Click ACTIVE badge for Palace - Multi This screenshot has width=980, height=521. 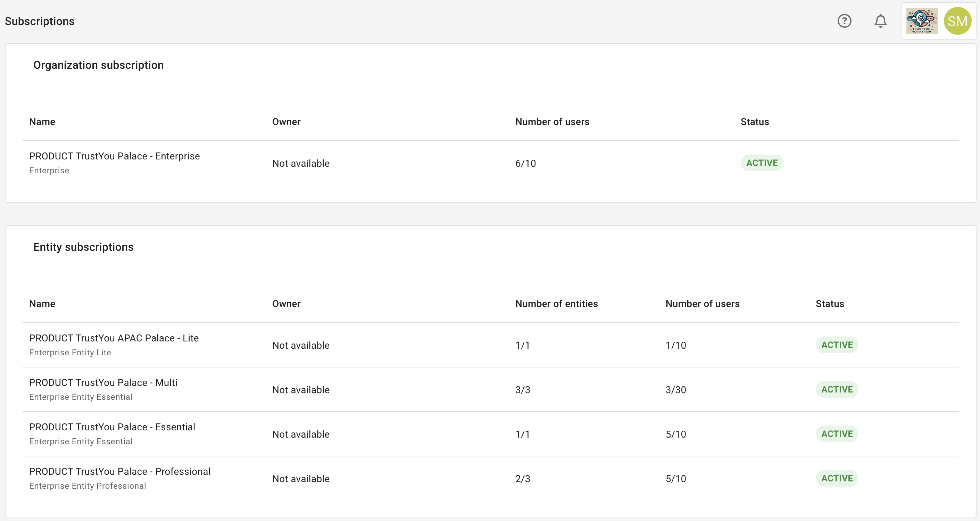click(x=837, y=389)
